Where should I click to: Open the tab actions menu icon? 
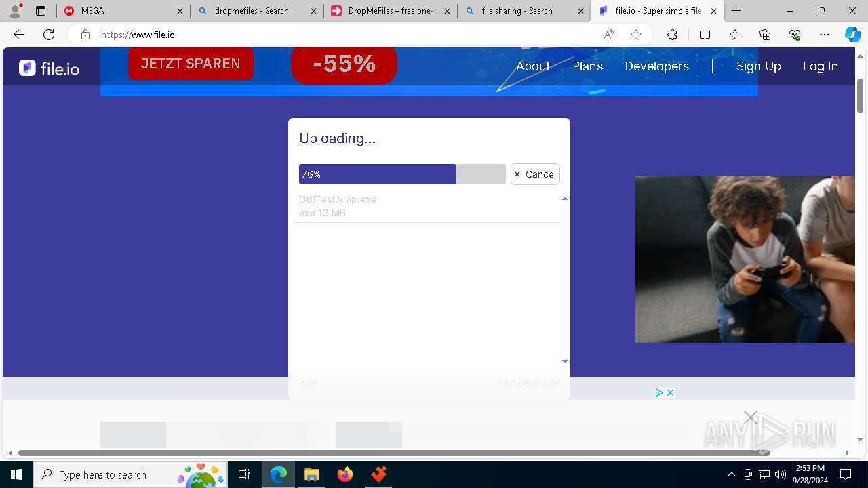click(x=41, y=11)
